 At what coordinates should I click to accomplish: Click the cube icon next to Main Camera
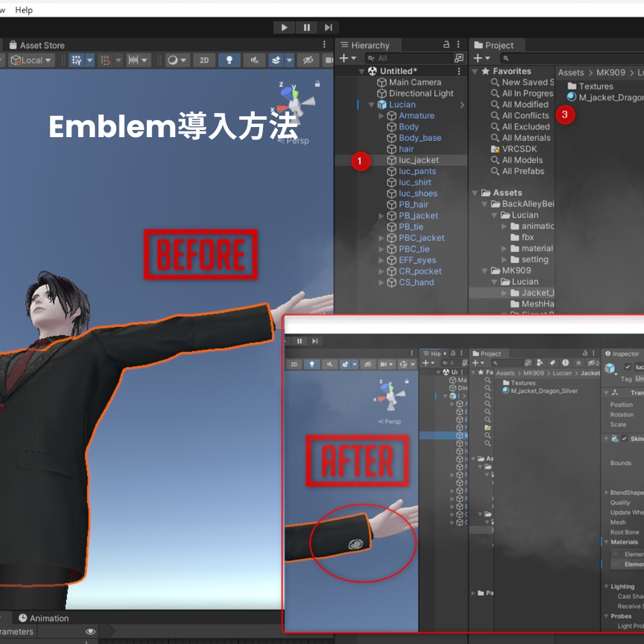coord(382,82)
